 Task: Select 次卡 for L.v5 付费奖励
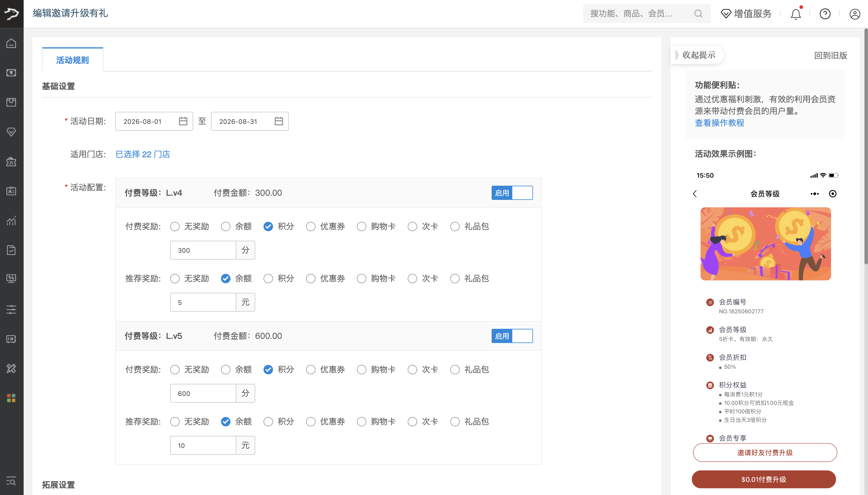[x=413, y=370]
